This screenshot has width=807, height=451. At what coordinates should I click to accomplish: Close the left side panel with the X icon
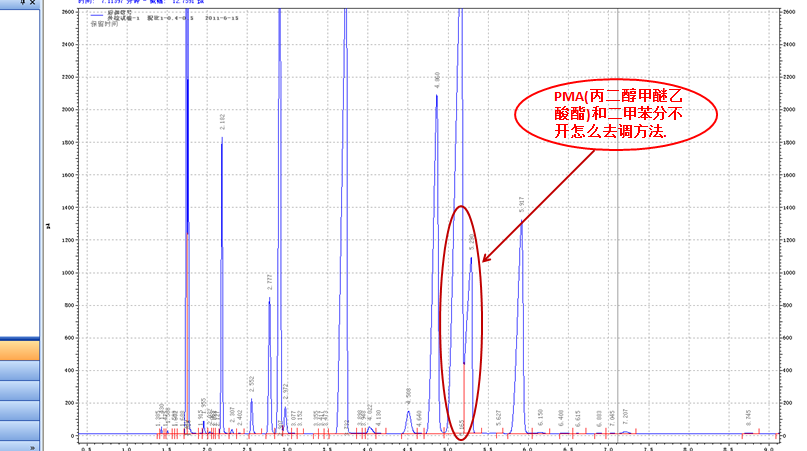point(32,2)
